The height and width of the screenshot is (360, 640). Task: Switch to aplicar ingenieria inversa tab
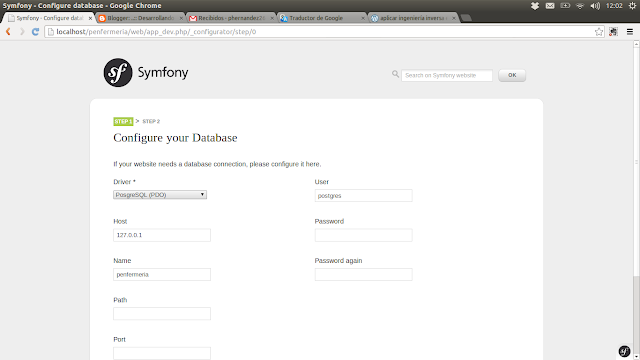412,18
